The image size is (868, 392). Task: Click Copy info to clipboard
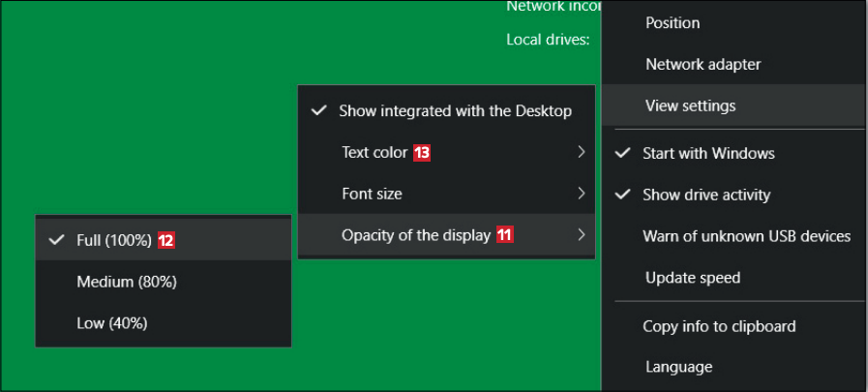718,326
